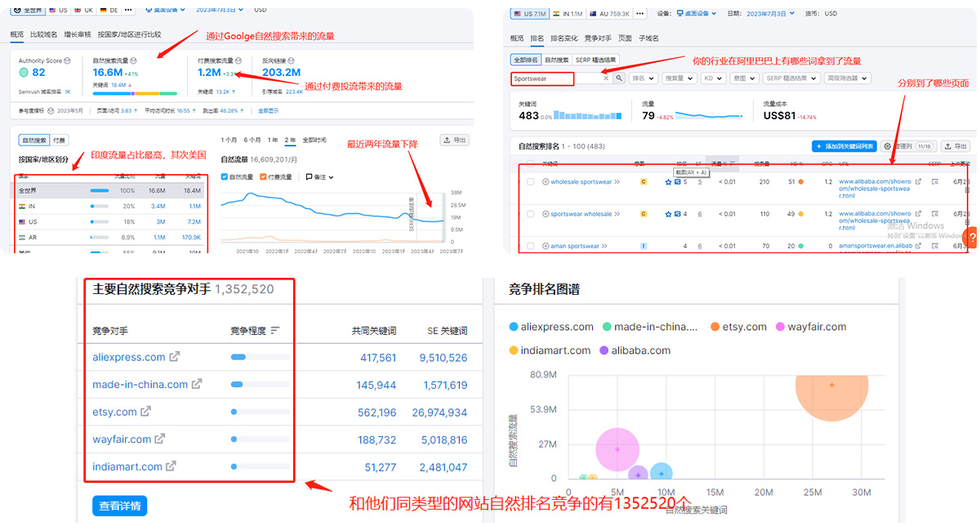
Task: Tick the checkbox for wholesale sportswear row
Action: coord(531,182)
